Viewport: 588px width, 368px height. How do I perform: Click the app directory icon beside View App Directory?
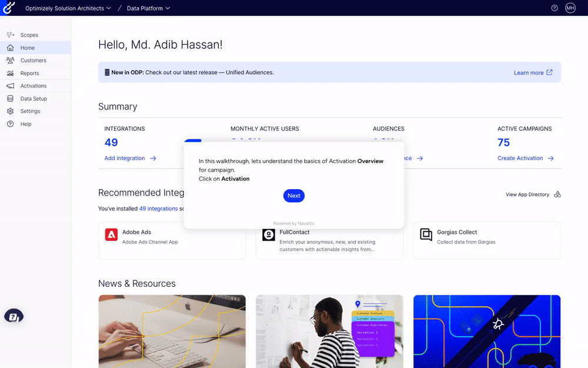[557, 194]
